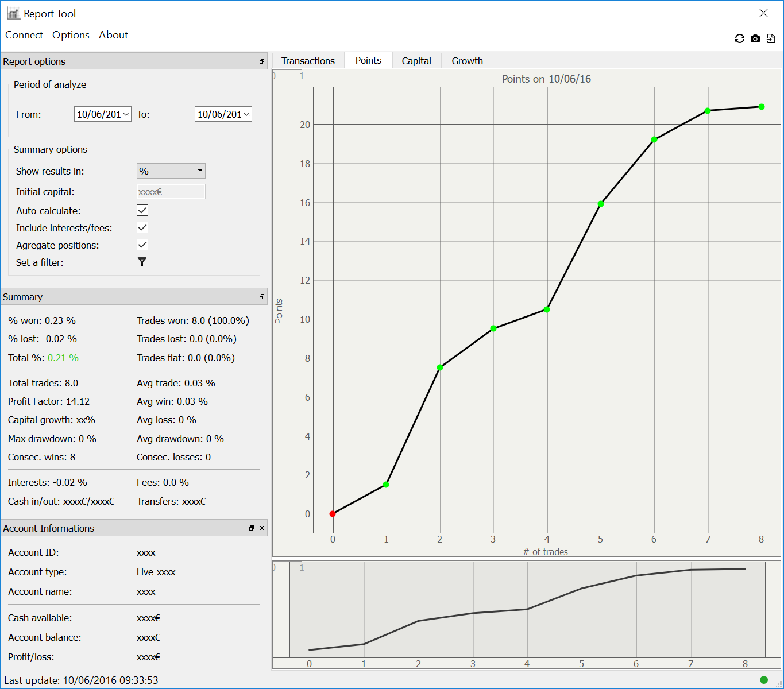Screen dimensions: 784x689
Task: Click the export report icon
Action: (771, 38)
